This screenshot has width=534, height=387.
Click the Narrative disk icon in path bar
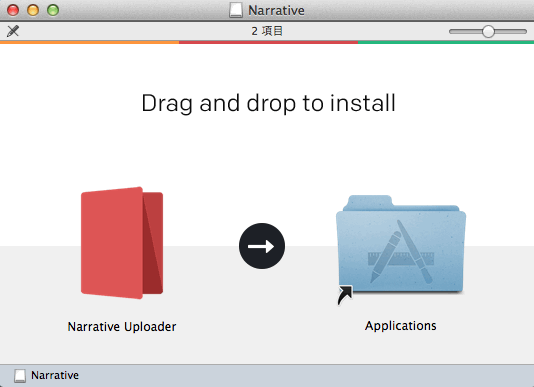point(20,376)
